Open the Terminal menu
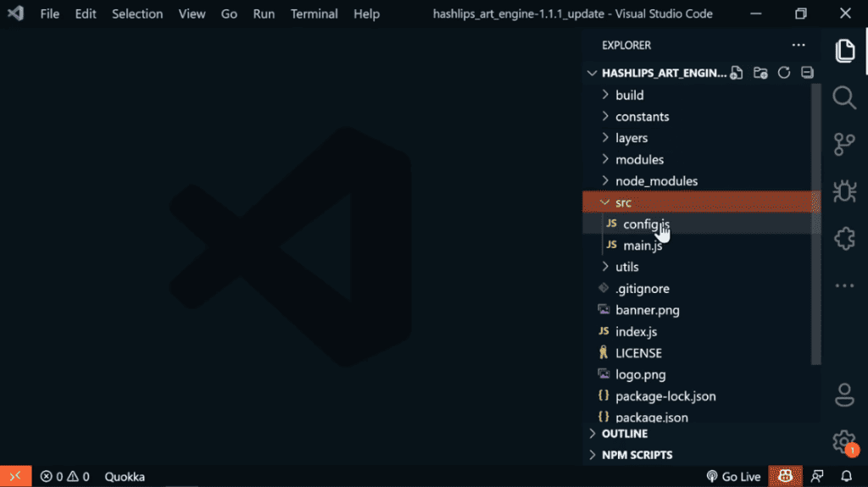868x487 pixels. pos(314,14)
